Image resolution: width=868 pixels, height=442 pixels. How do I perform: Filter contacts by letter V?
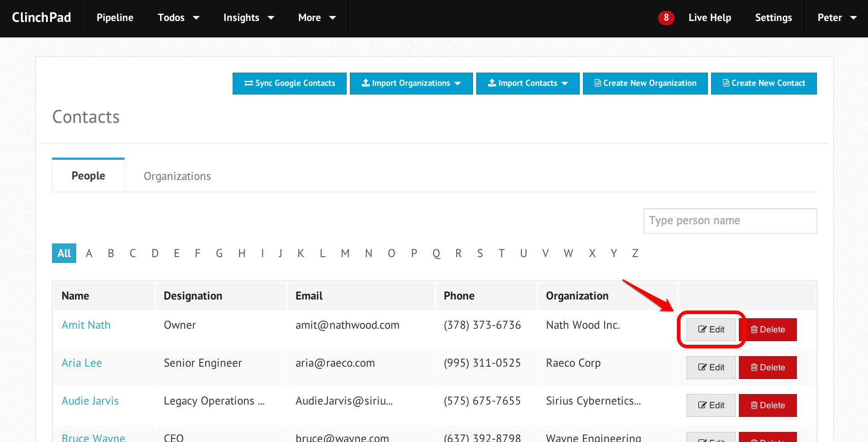click(x=546, y=253)
